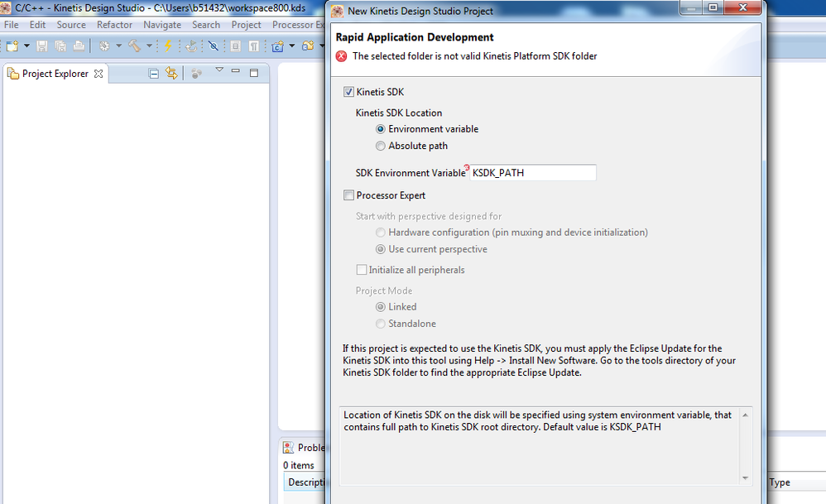826x504 pixels.
Task: Select the Project Explorer tab
Action: (55, 74)
